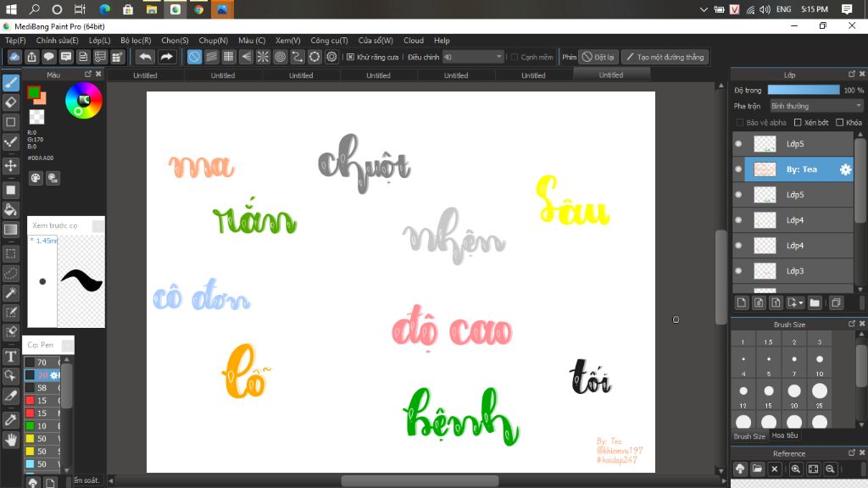This screenshot has width=868, height=488.
Task: Pick a hue on the color wheel
Action: point(84,100)
